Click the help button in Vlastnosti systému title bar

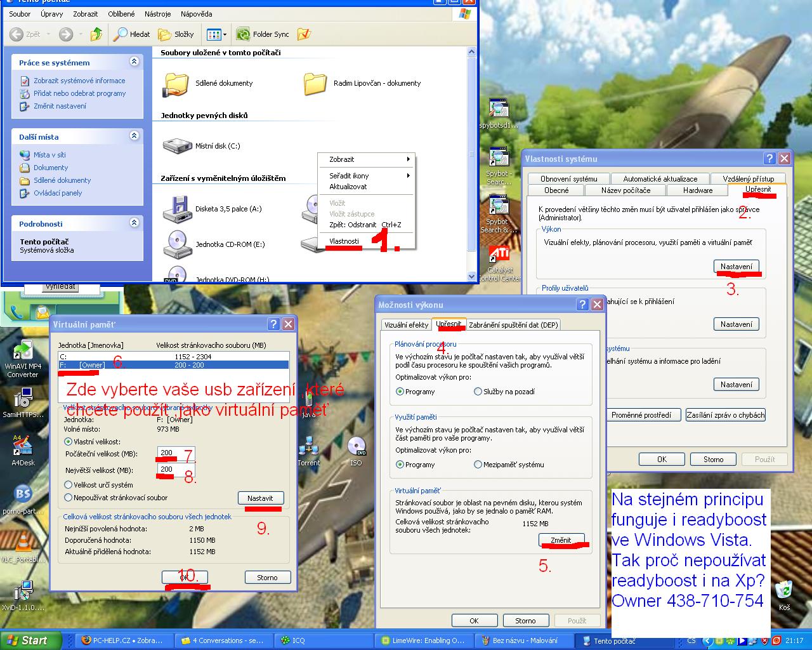[x=769, y=159]
